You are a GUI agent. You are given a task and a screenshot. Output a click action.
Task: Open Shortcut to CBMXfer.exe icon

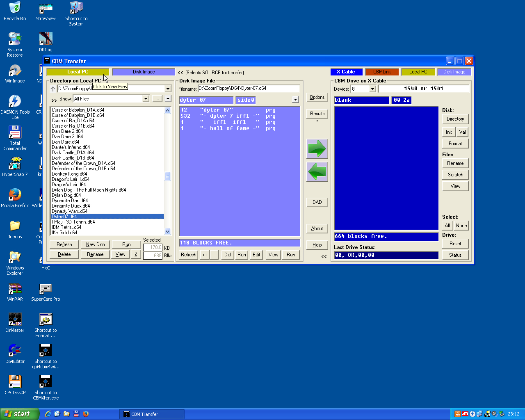(x=46, y=388)
